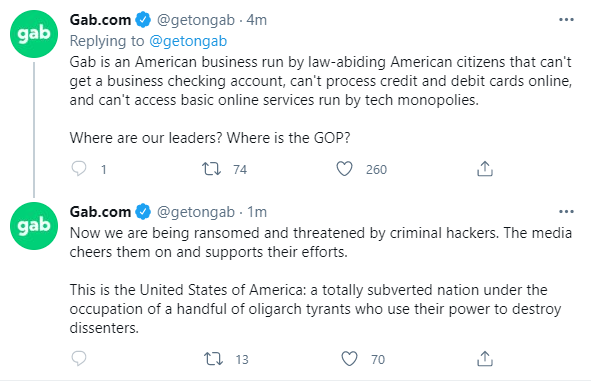
Task: Click the gab avatar on the second tweet
Action: point(34,226)
